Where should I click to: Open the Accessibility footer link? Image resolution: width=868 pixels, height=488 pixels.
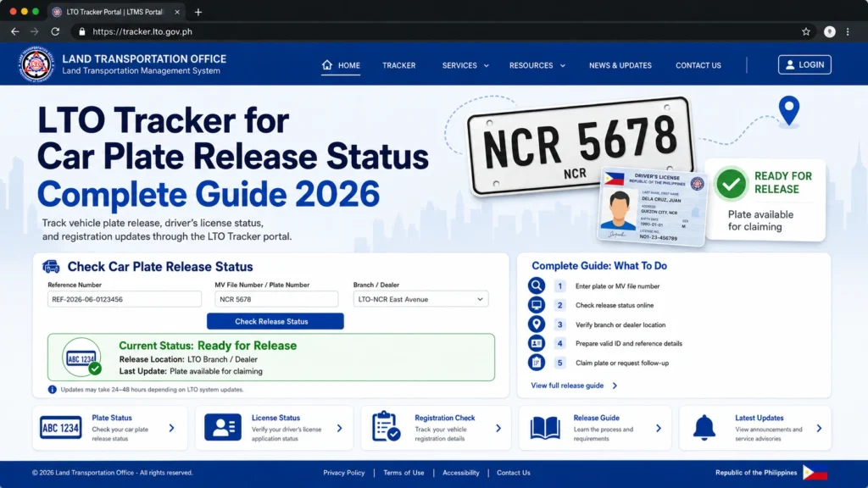pyautogui.click(x=460, y=473)
